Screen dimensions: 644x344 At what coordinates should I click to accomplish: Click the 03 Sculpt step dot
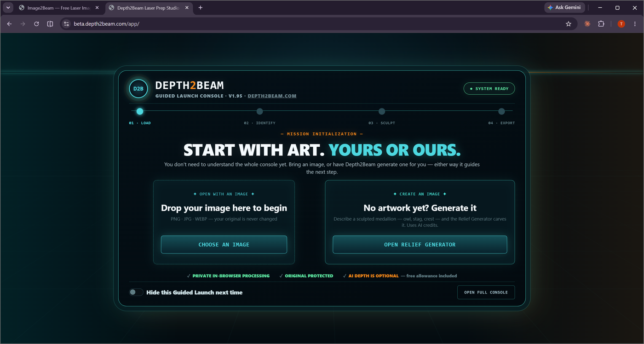pyautogui.click(x=382, y=111)
